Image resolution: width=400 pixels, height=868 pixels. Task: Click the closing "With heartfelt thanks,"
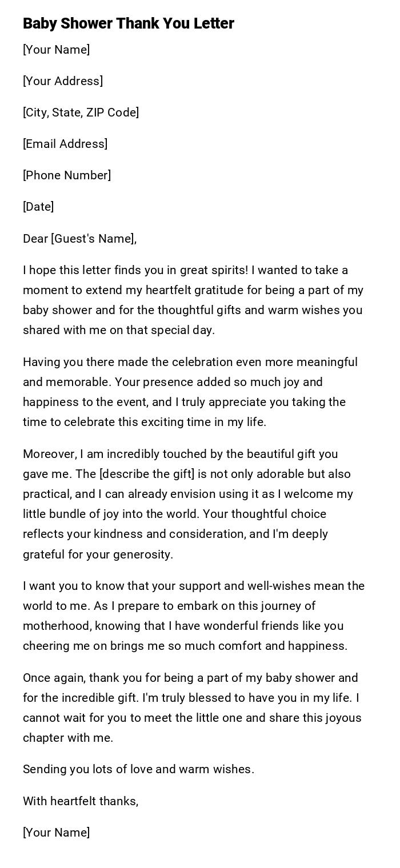point(81,801)
